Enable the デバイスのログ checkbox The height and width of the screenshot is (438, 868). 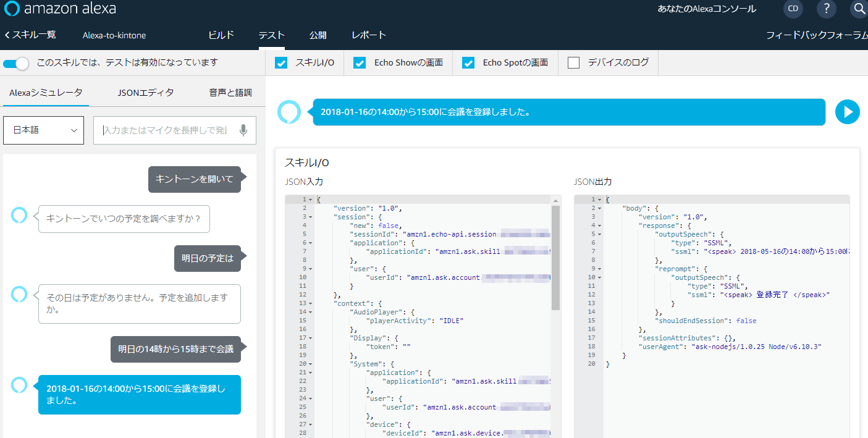click(x=573, y=63)
